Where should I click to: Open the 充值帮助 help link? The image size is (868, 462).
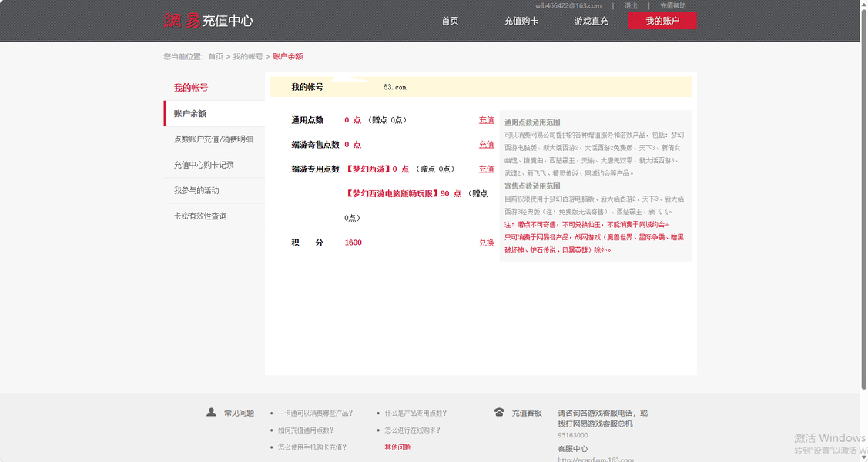[x=672, y=5]
